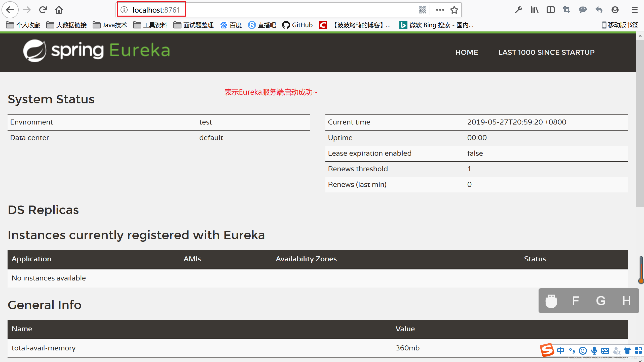
Task: Toggle Chinese punctuation mode
Action: tap(572, 350)
